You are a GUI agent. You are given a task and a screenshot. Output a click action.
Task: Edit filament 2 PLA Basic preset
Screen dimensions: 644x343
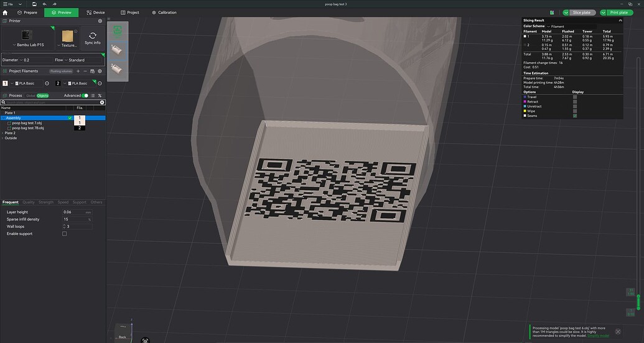[100, 83]
